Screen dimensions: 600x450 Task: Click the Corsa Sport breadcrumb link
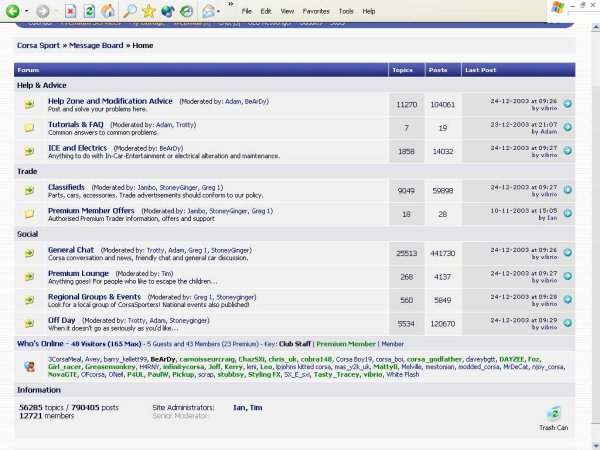(x=38, y=45)
